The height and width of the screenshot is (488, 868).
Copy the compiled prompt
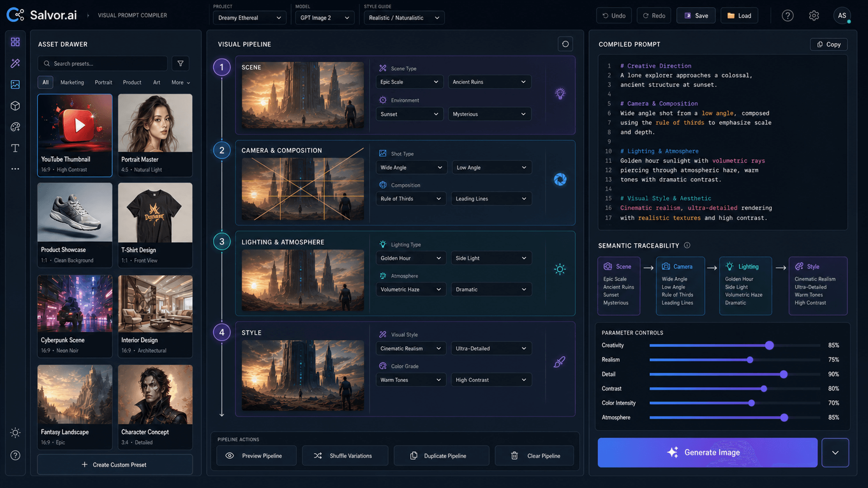point(829,44)
